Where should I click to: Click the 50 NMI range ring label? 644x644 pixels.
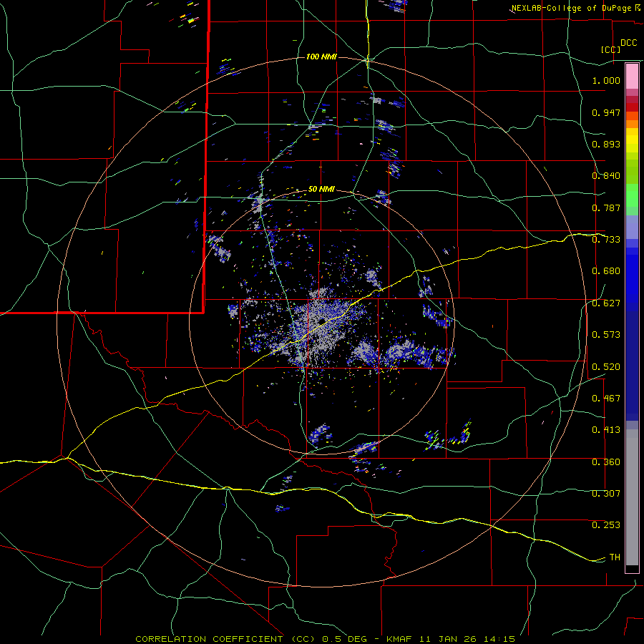[x=321, y=190]
